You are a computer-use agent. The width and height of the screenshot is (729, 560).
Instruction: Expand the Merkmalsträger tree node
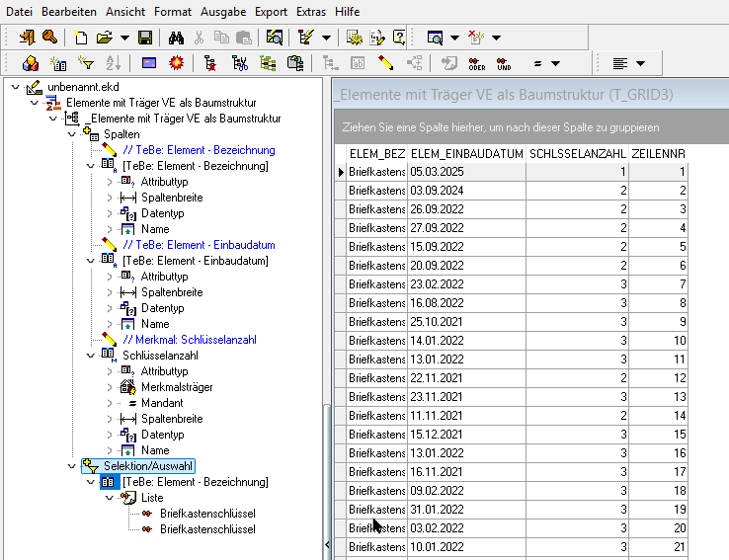click(109, 387)
